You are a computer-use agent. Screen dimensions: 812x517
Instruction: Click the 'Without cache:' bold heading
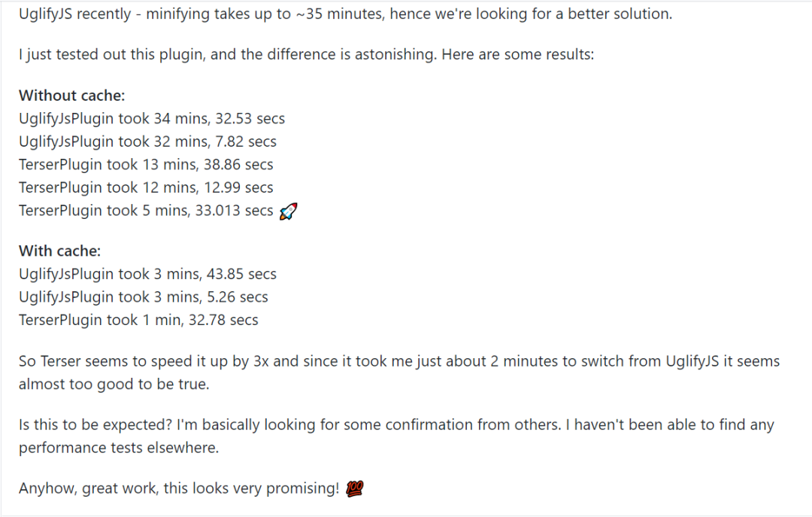72,96
